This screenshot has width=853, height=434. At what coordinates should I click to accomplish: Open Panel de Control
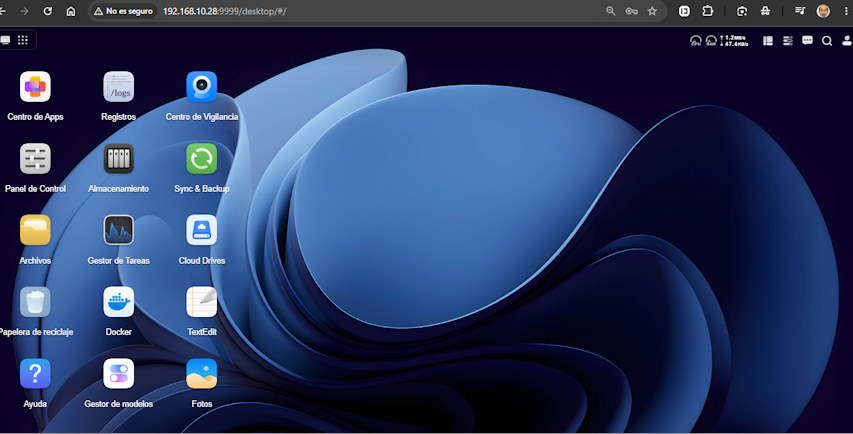point(35,159)
